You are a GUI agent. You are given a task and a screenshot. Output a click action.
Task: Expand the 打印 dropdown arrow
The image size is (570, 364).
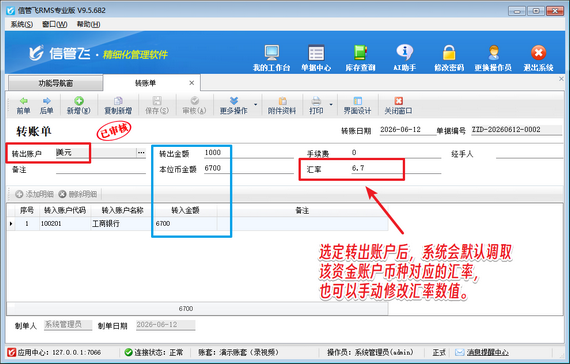tap(331, 105)
